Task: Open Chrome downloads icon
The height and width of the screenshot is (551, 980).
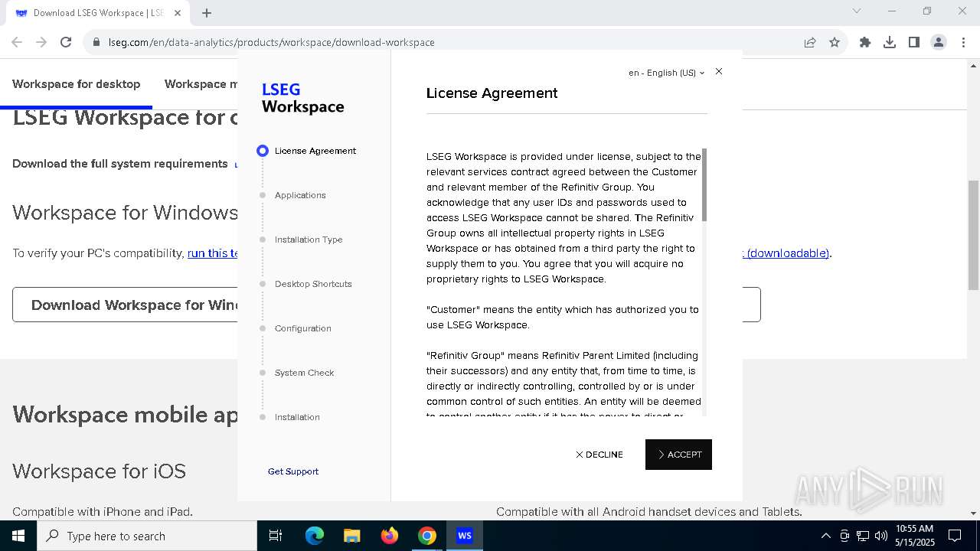Action: pos(890,42)
